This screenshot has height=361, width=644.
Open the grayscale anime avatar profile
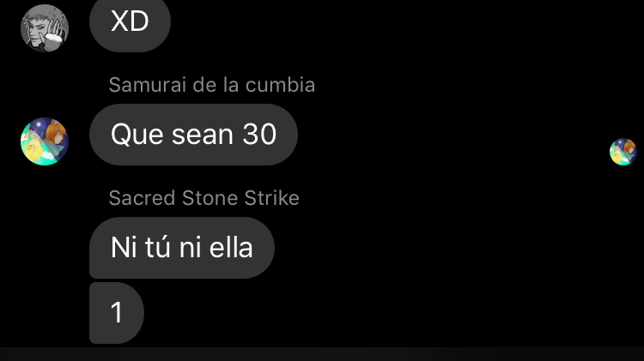tap(45, 28)
